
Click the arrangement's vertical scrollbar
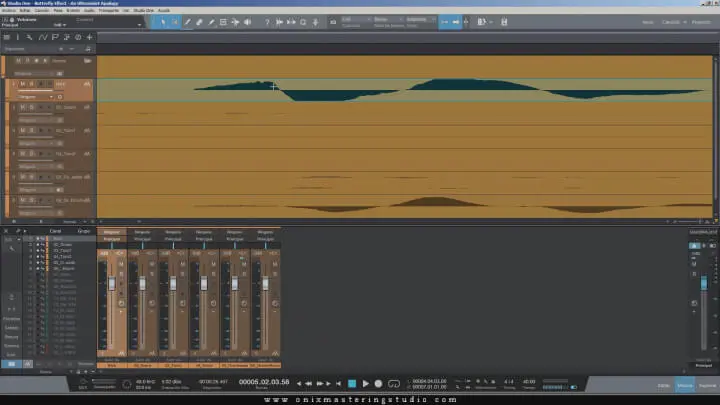715,135
